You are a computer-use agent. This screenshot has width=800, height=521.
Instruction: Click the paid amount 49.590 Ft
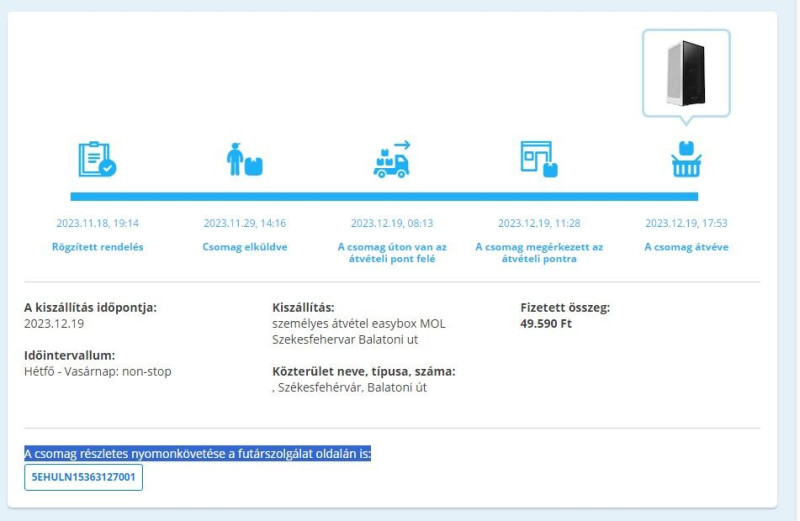point(546,324)
